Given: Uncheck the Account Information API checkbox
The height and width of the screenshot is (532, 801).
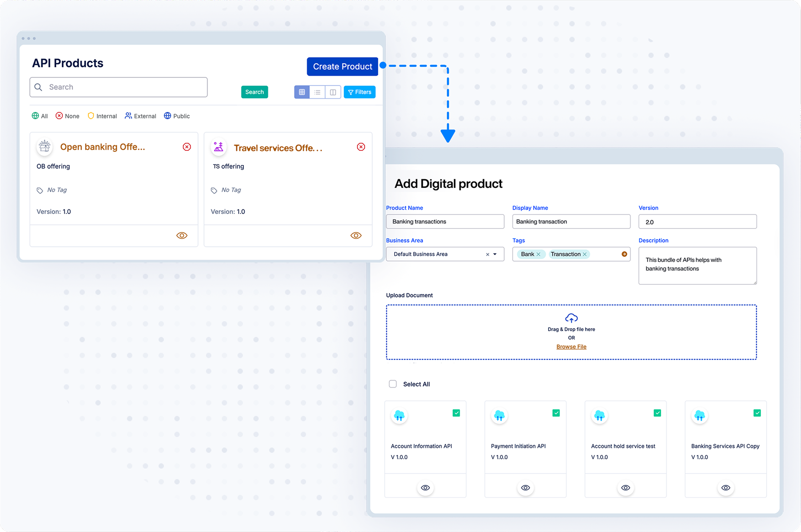Looking at the screenshot, I should coord(456,413).
